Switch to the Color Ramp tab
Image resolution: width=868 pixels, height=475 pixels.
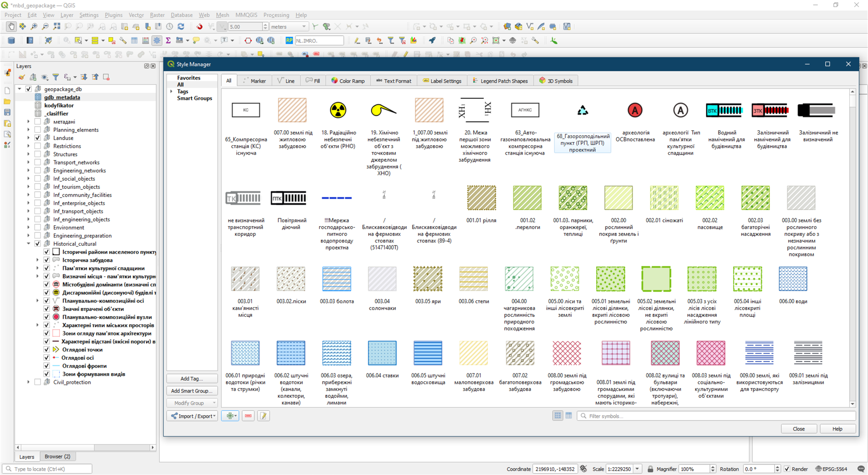[x=348, y=81]
